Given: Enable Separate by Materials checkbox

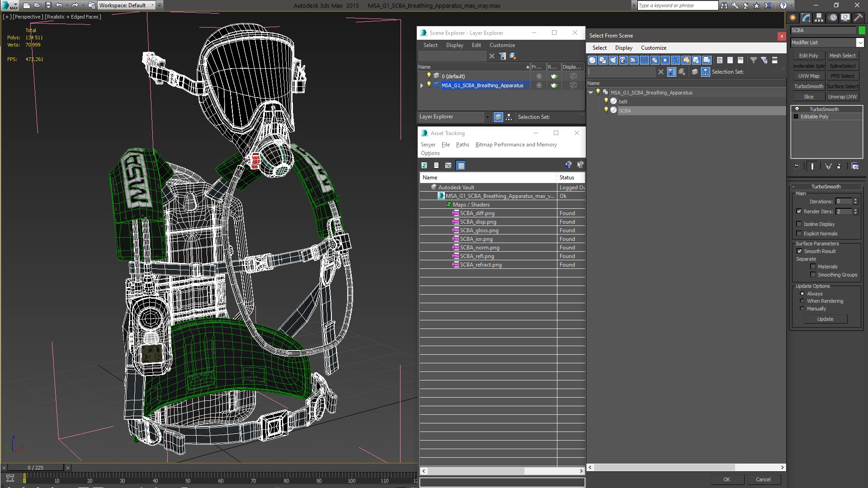Looking at the screenshot, I should coord(813,267).
